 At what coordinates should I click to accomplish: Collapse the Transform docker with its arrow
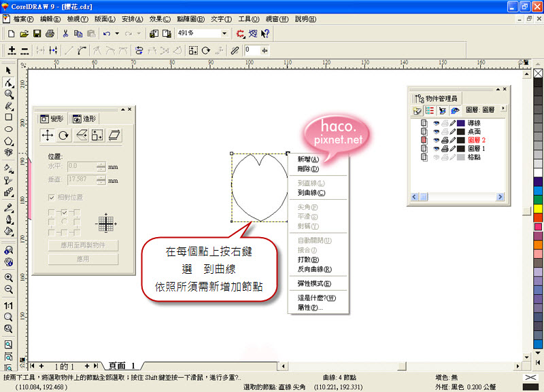point(123,109)
